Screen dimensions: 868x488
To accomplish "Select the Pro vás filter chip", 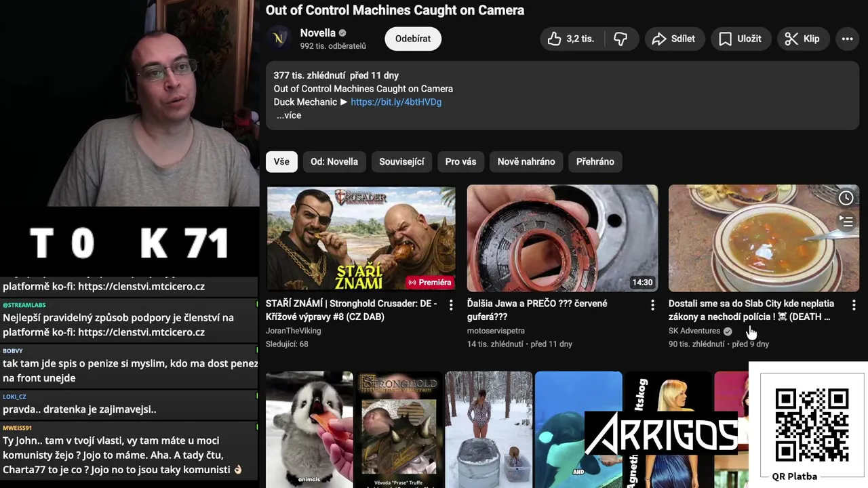I will click(x=460, y=161).
